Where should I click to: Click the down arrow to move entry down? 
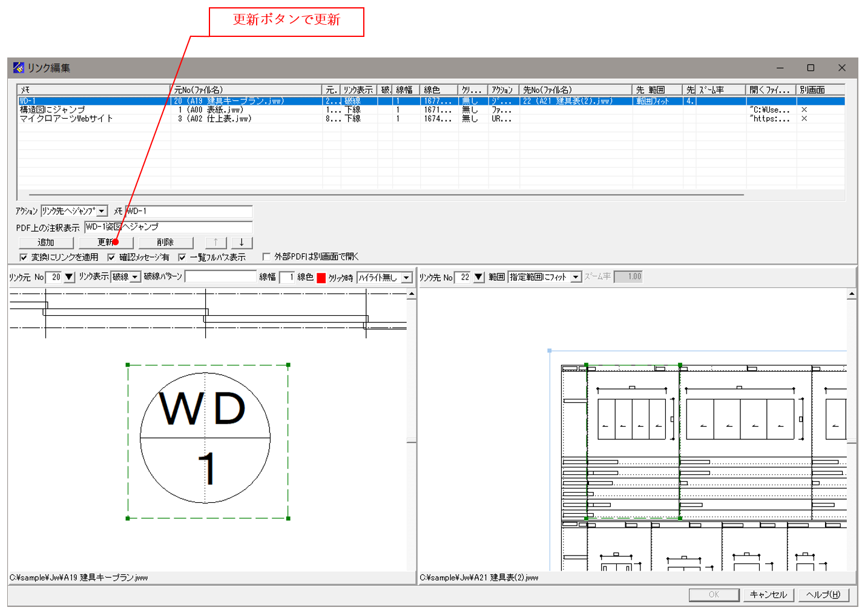[x=242, y=243]
